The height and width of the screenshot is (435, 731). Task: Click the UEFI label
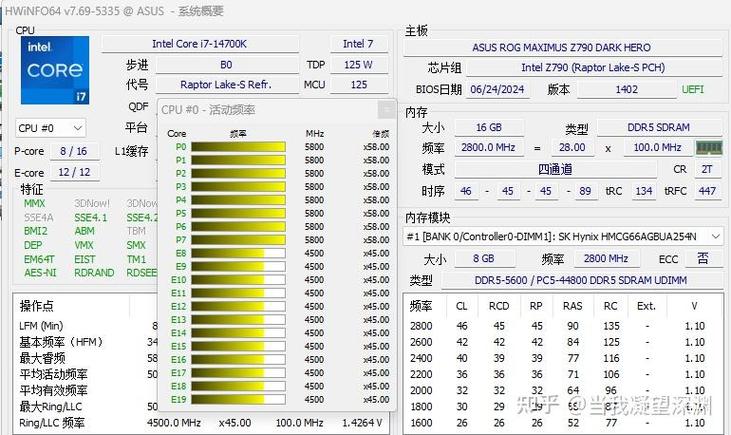click(x=693, y=89)
